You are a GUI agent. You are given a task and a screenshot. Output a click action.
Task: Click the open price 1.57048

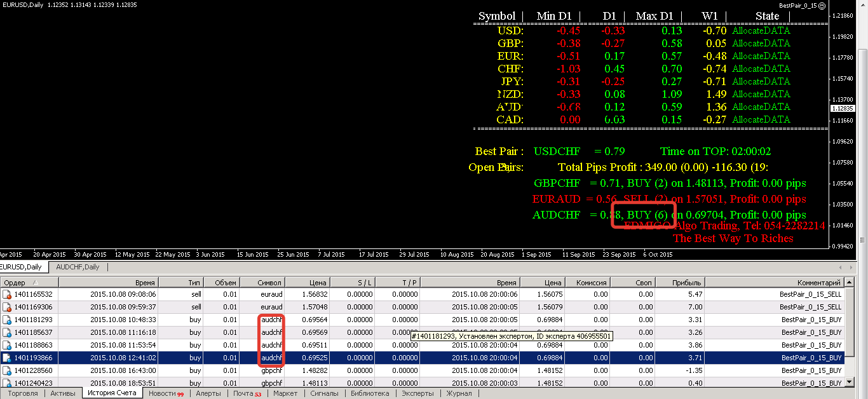(x=315, y=307)
